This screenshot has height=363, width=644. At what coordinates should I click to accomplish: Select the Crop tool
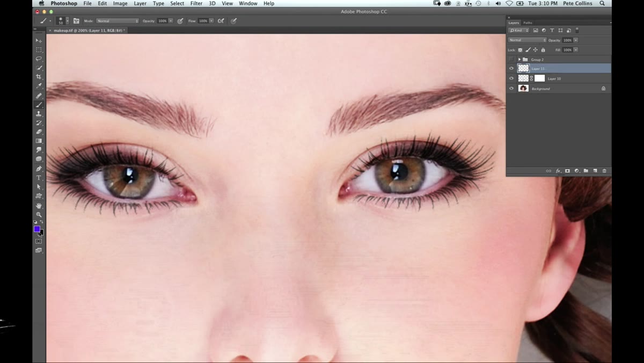coord(39,77)
